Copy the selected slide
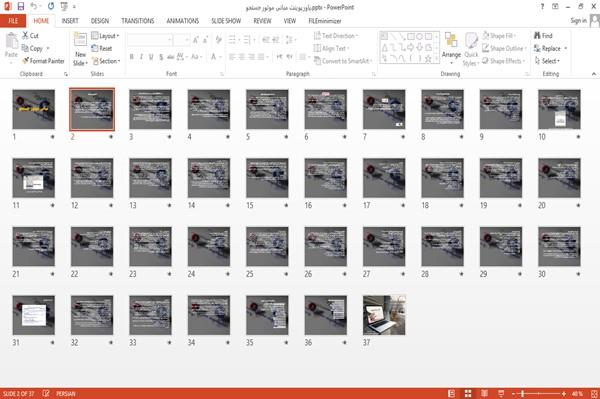Screen dimensions: 600x399 33,48
